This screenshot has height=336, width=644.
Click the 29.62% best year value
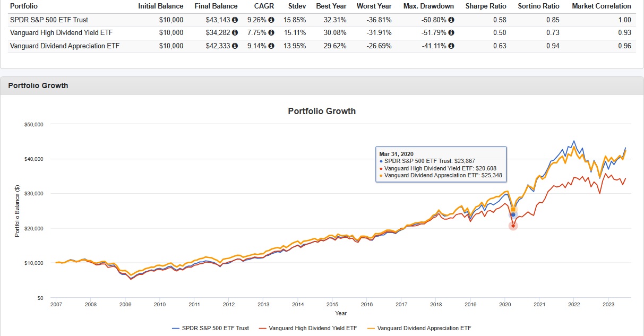click(336, 46)
